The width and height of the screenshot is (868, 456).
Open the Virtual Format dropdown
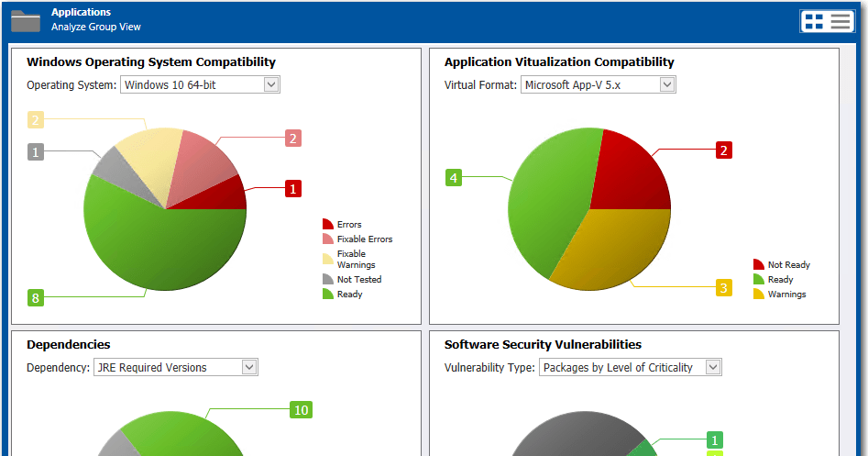pyautogui.click(x=666, y=85)
